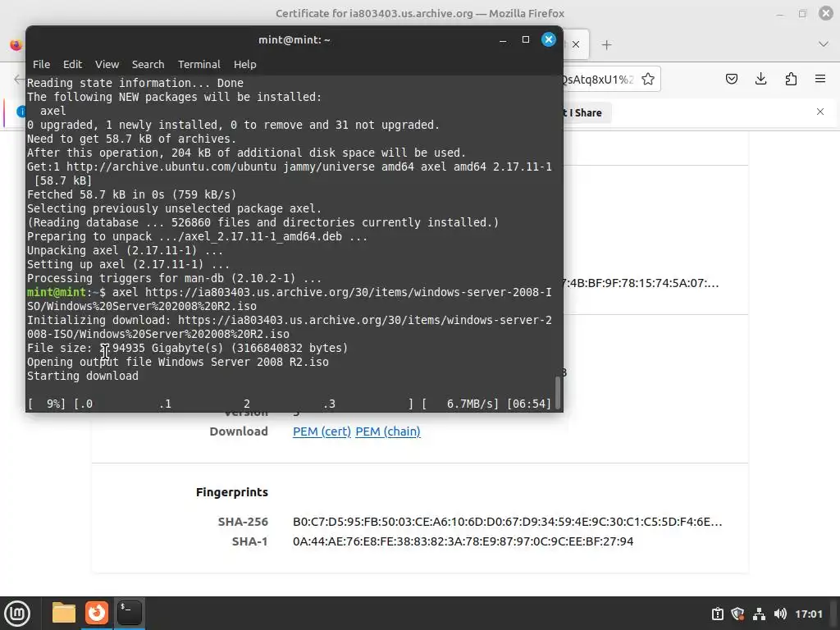Open the terminal Help menu
This screenshot has width=840, height=630.
[x=244, y=64]
